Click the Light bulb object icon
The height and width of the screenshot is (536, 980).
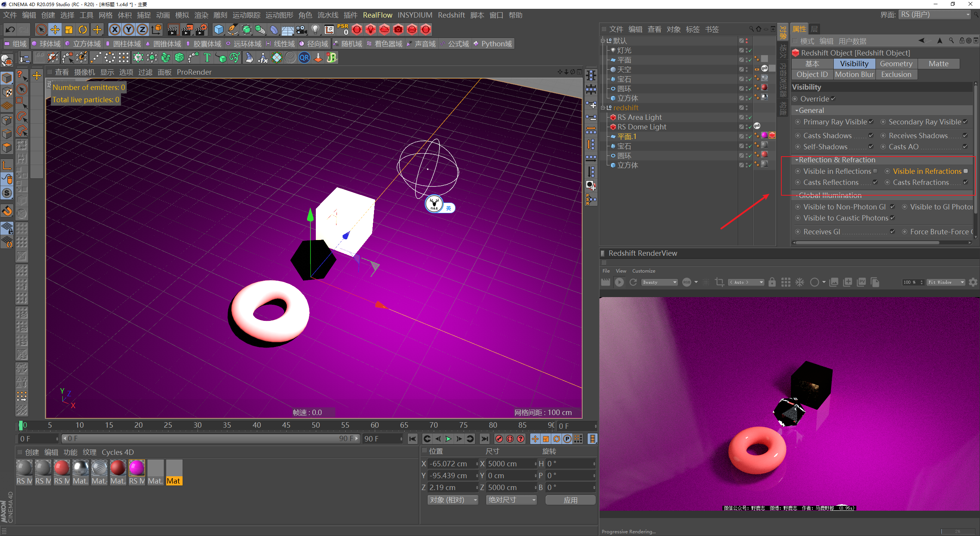315,29
